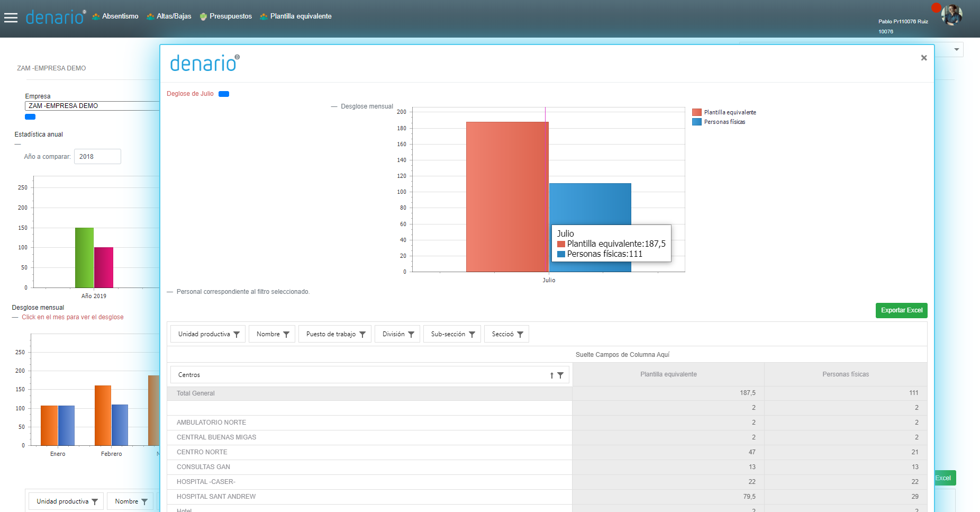Click the Febrero label in monthly chart

tap(112, 454)
